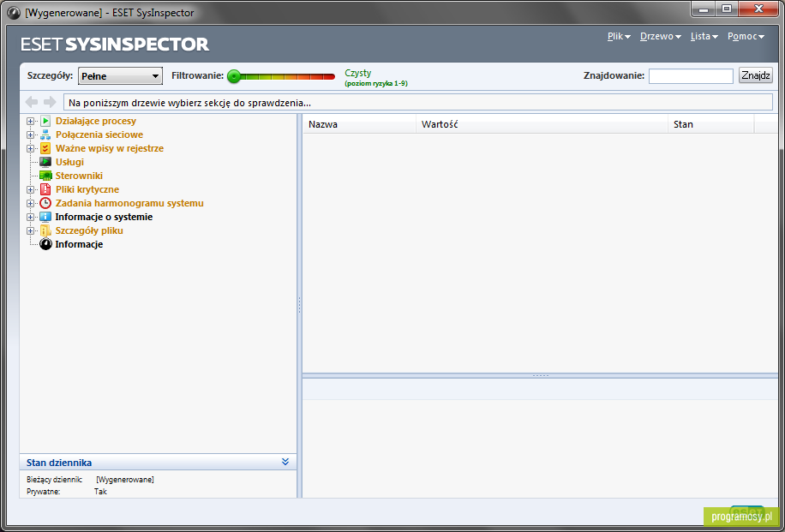Click the Stan dziennika header text

[59, 463]
